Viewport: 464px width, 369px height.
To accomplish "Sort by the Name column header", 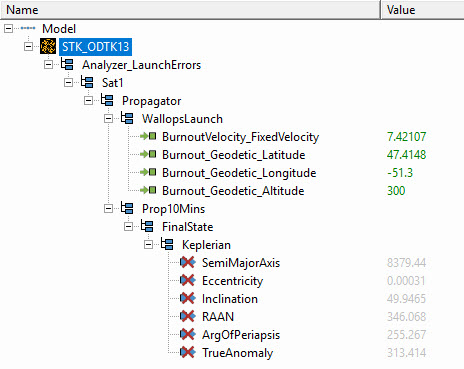I will (x=190, y=10).
